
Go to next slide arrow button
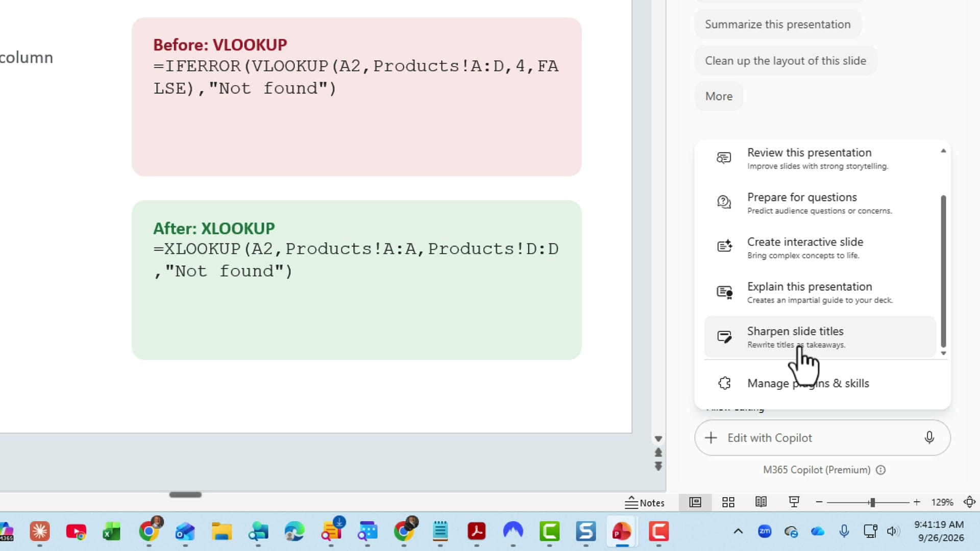pyautogui.click(x=658, y=466)
